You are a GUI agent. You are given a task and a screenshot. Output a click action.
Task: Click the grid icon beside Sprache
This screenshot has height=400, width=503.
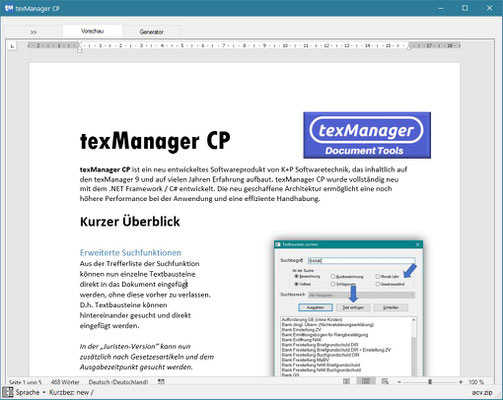[7, 392]
